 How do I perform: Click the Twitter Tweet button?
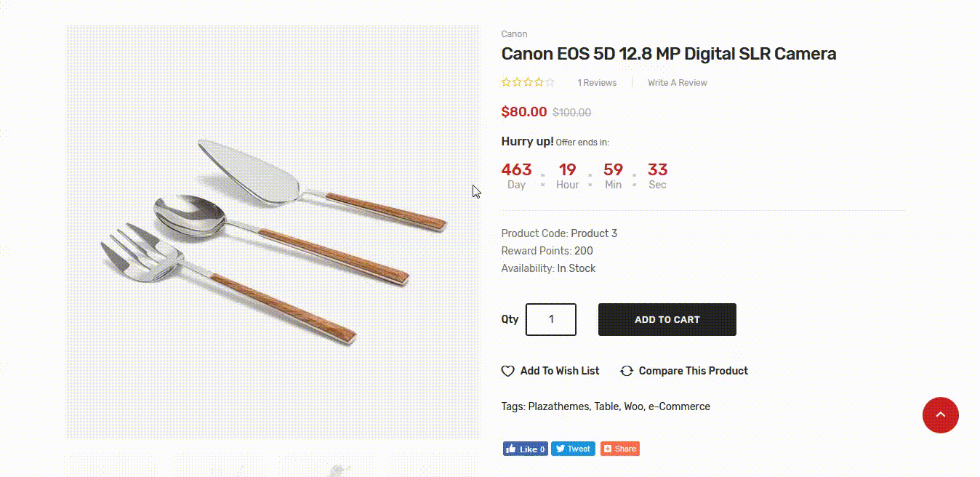573,449
